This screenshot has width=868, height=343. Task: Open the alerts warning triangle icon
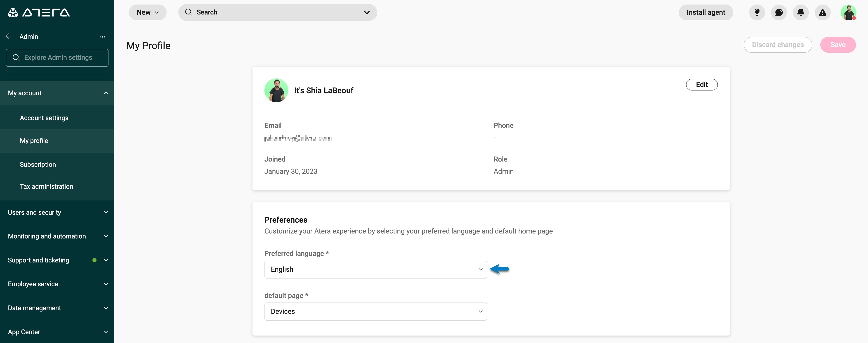point(823,12)
